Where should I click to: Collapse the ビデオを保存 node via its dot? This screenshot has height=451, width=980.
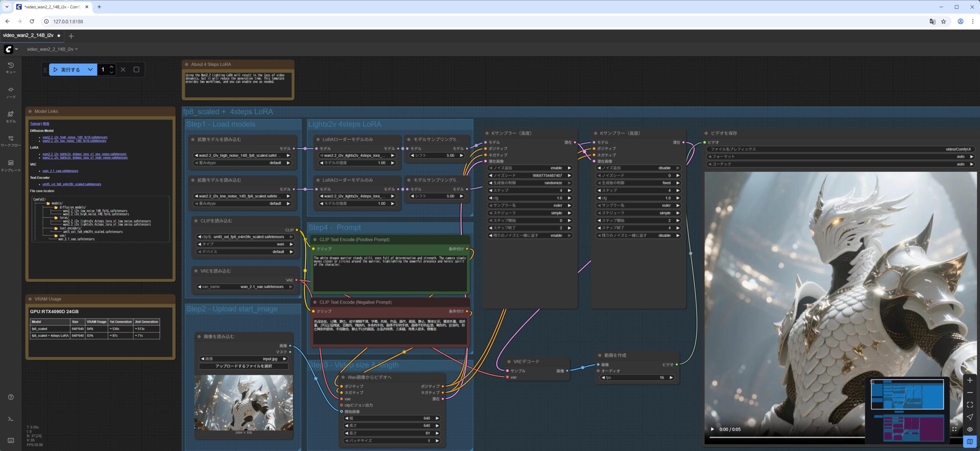point(706,133)
